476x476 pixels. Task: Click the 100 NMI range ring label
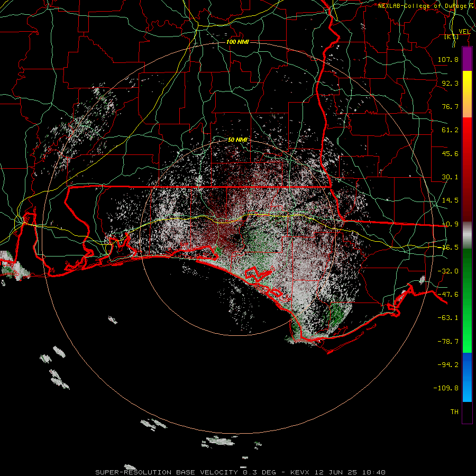click(x=237, y=42)
